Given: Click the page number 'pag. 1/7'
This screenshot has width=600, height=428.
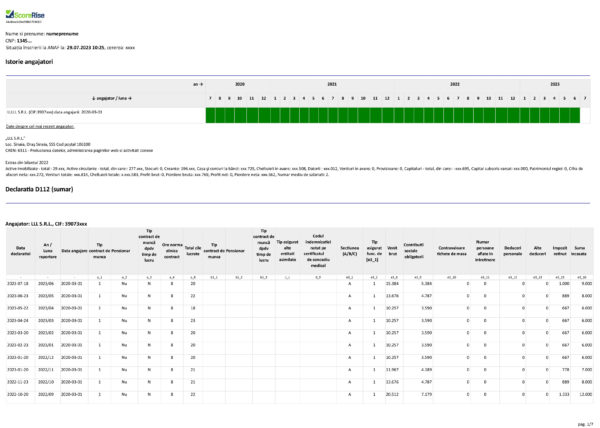Looking at the screenshot, I should (585, 424).
